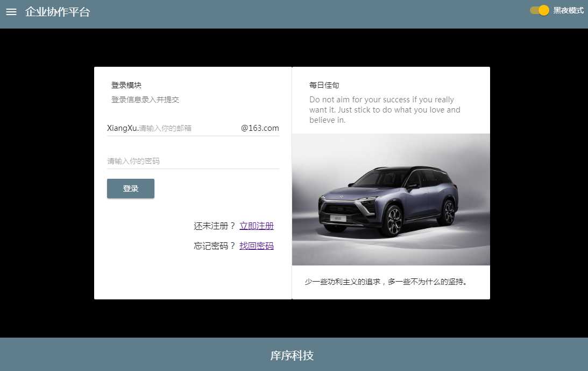
Task: Click the 每日佳句 card heading
Action: 324,85
